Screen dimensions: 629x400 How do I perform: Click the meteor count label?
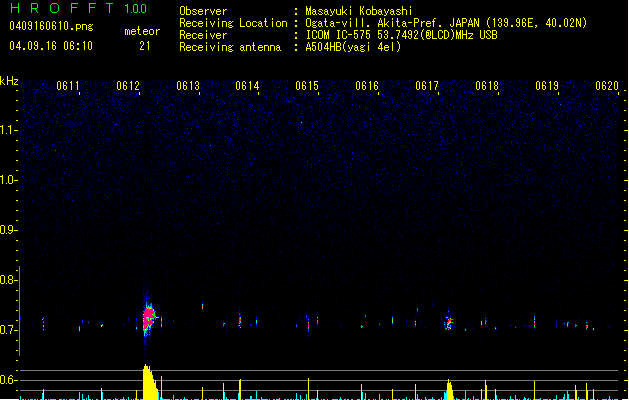142,31
